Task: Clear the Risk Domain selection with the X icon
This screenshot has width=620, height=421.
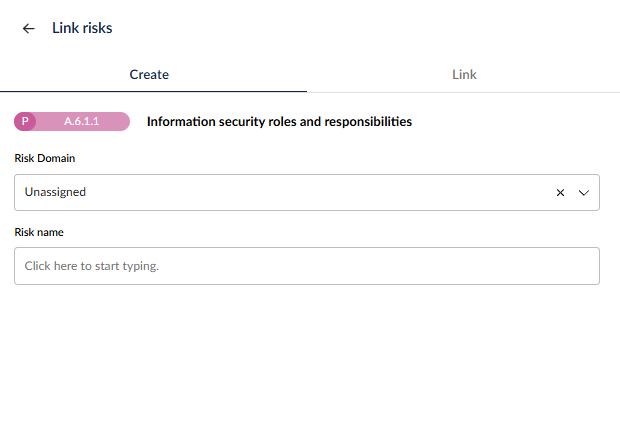Action: click(560, 193)
